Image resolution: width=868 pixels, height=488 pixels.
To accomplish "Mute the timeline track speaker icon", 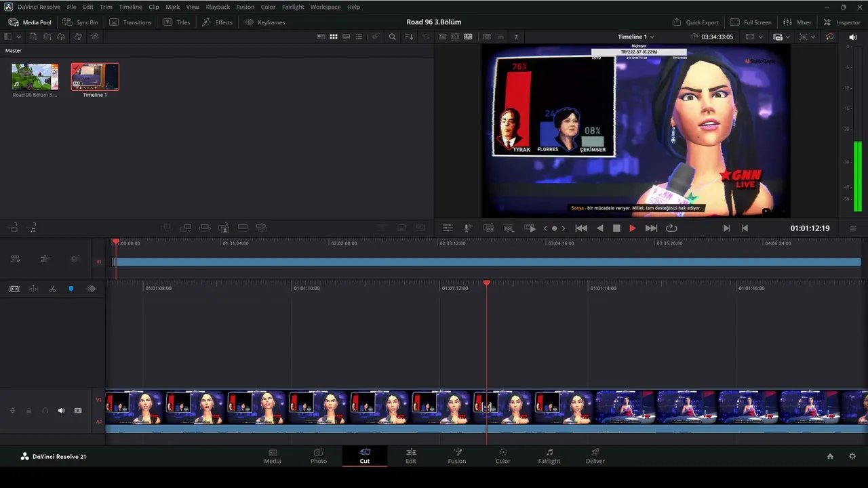I will (x=61, y=411).
